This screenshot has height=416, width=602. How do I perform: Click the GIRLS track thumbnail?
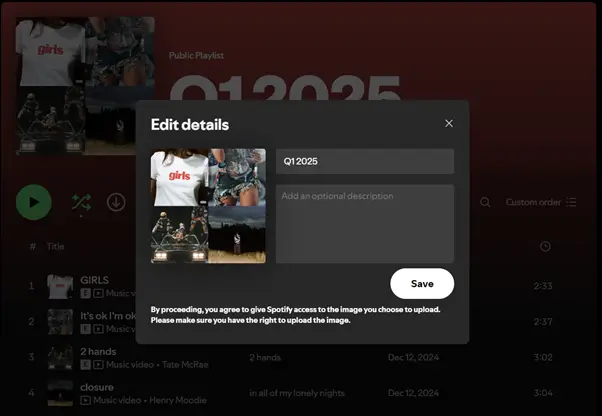[60, 286]
